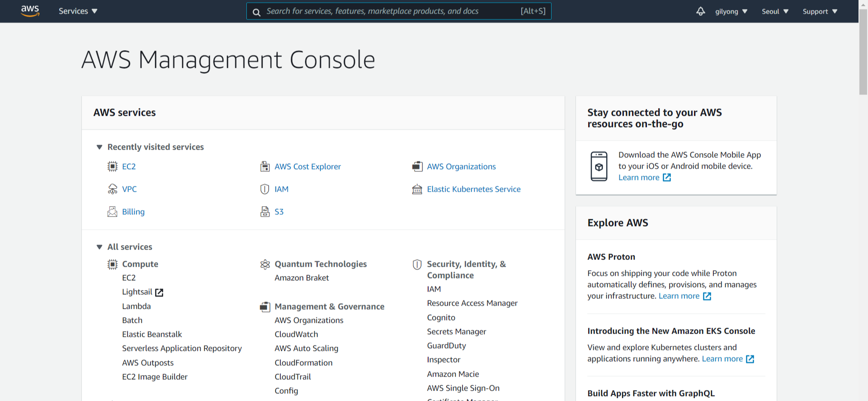Open IAM from Recently visited services
Image resolution: width=868 pixels, height=401 pixels.
point(281,189)
